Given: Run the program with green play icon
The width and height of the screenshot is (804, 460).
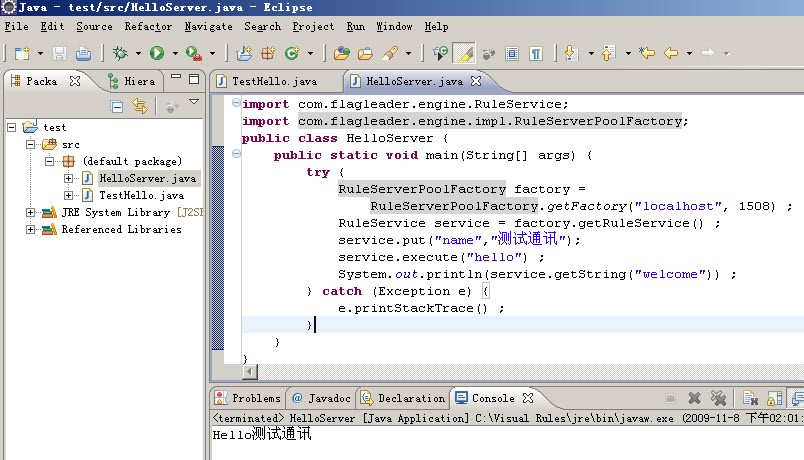Looking at the screenshot, I should [x=157, y=53].
